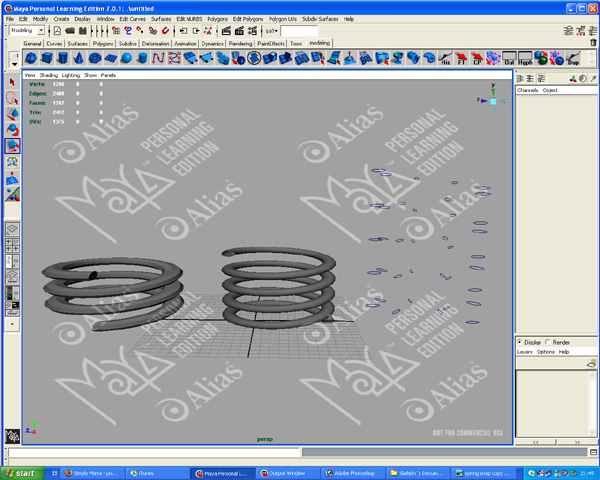The height and width of the screenshot is (480, 600).
Task: Click the Dup duplicate shelf button
Action: [573, 58]
